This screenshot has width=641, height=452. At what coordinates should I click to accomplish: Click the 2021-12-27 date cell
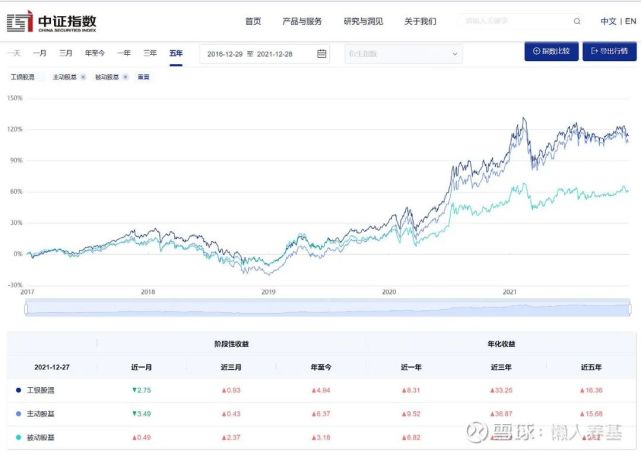coord(52,367)
